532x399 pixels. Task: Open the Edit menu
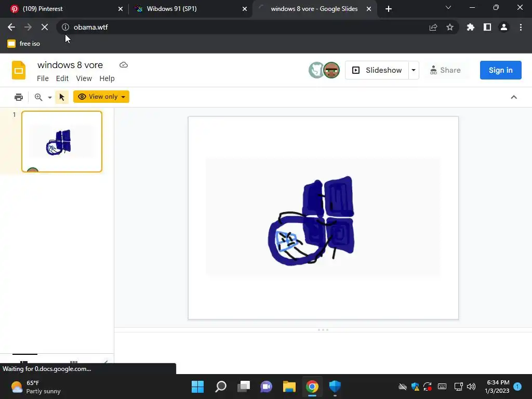(x=62, y=78)
